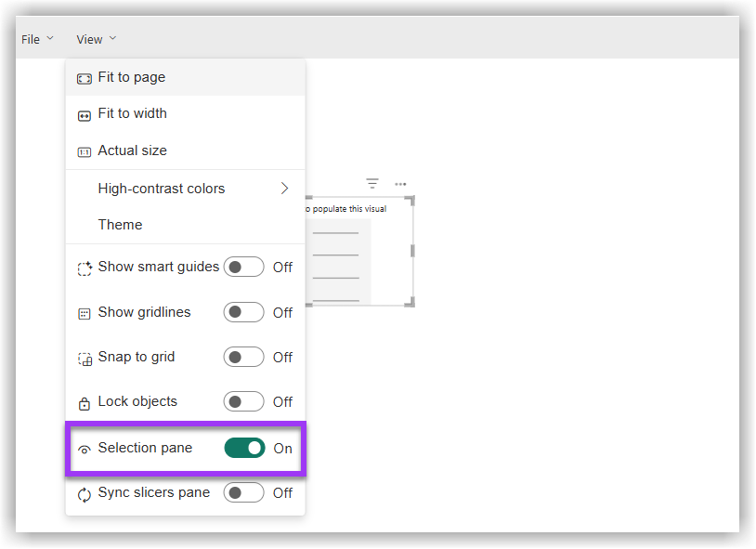The height and width of the screenshot is (549, 756).
Task: Click the Sync slicers pane sync icon
Action: point(84,493)
